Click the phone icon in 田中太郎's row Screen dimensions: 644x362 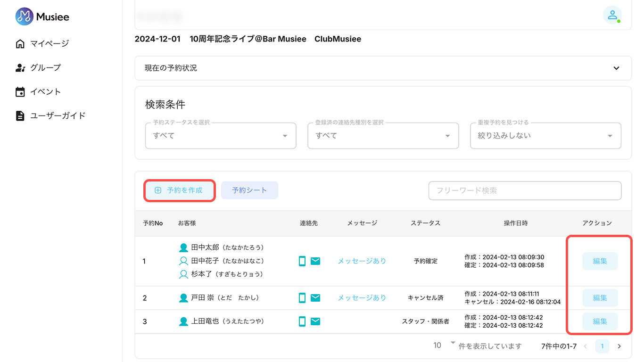click(302, 261)
